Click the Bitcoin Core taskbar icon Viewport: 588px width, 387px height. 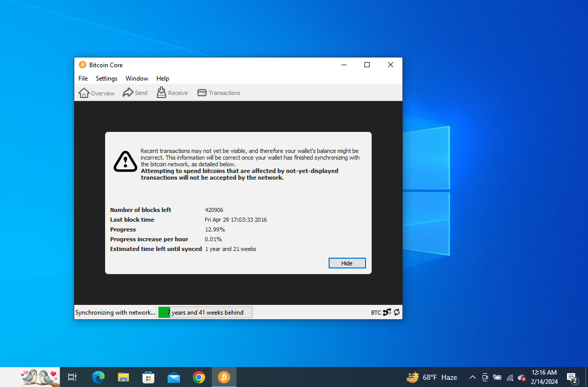coord(224,377)
